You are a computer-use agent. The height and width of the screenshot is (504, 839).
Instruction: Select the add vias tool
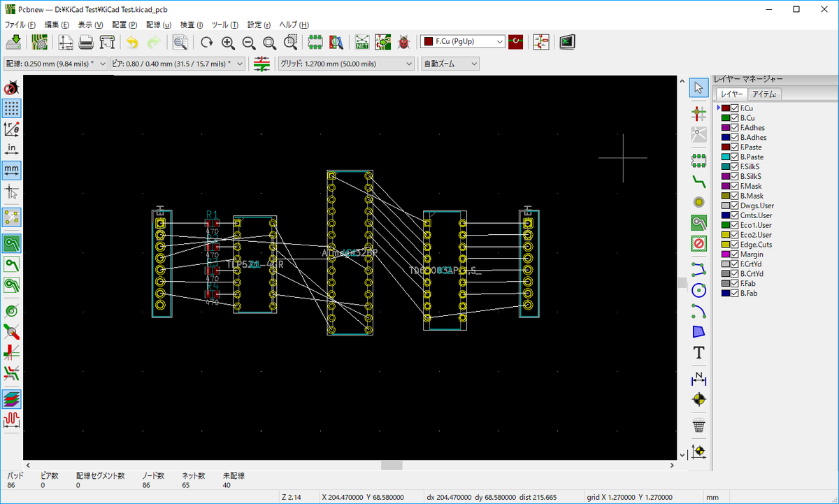(698, 202)
